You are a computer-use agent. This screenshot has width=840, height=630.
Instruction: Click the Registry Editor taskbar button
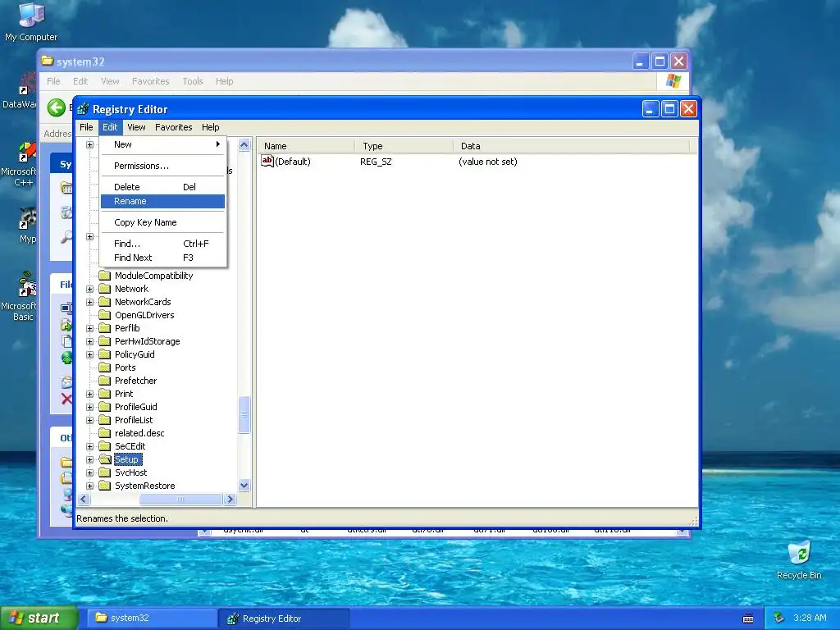tap(284, 619)
